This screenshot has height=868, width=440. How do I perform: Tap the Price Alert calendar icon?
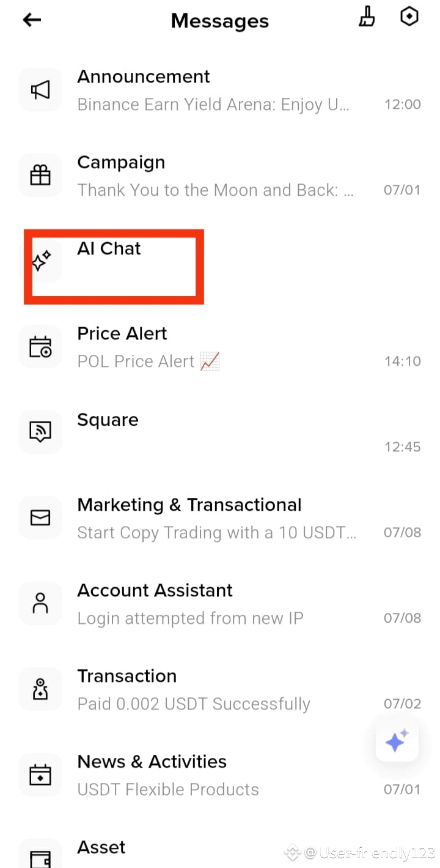(x=40, y=347)
